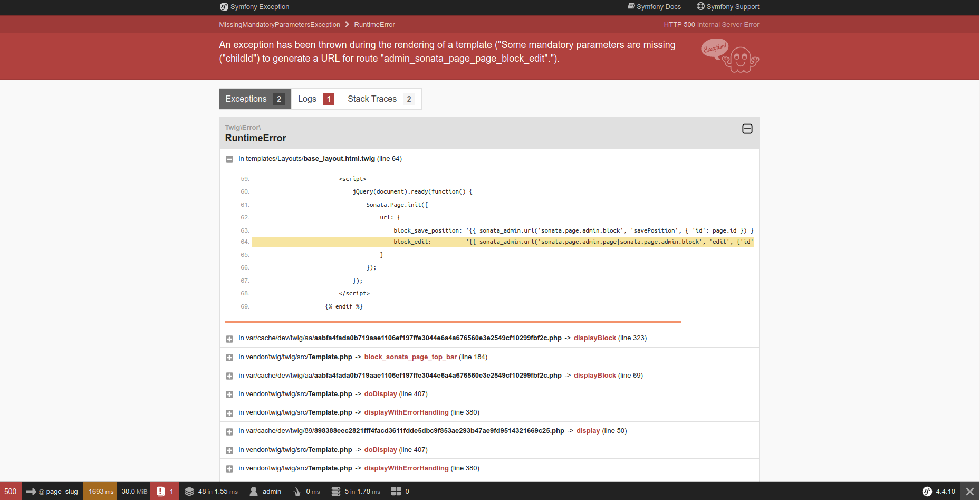Click the HTTP 500 Internal Server Error text
The width and height of the screenshot is (980, 500).
pyautogui.click(x=712, y=25)
